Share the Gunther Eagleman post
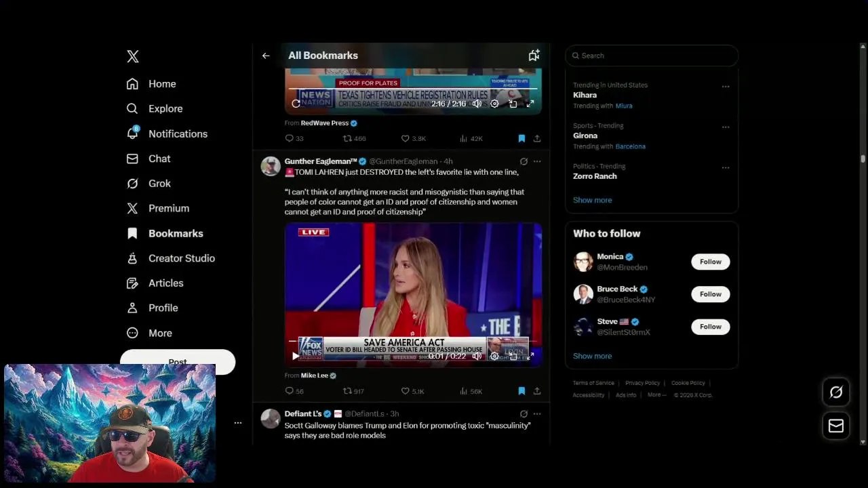This screenshot has height=488, width=868. coord(537,391)
